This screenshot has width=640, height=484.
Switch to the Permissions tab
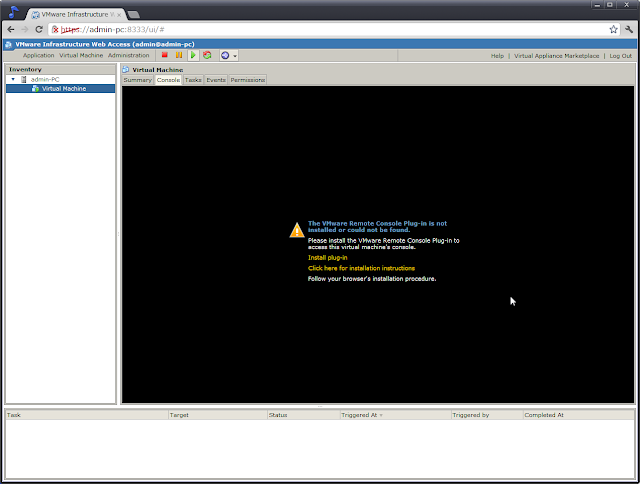point(248,80)
